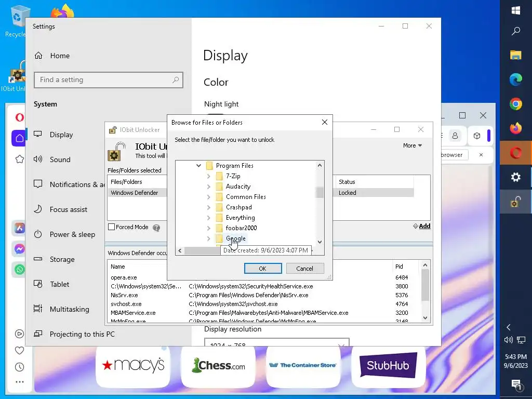Open the Chess.com speed dial tile
The width and height of the screenshot is (532, 399).
click(x=218, y=366)
